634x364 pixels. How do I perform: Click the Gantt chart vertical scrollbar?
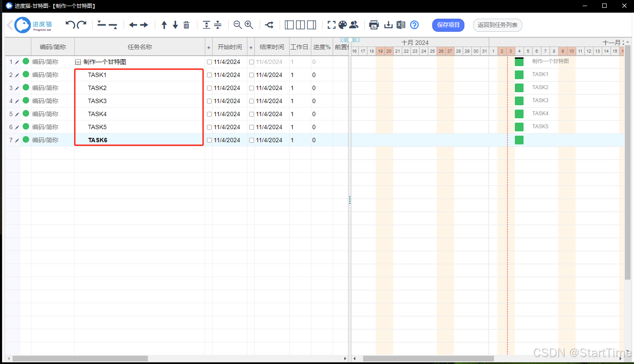click(x=627, y=163)
